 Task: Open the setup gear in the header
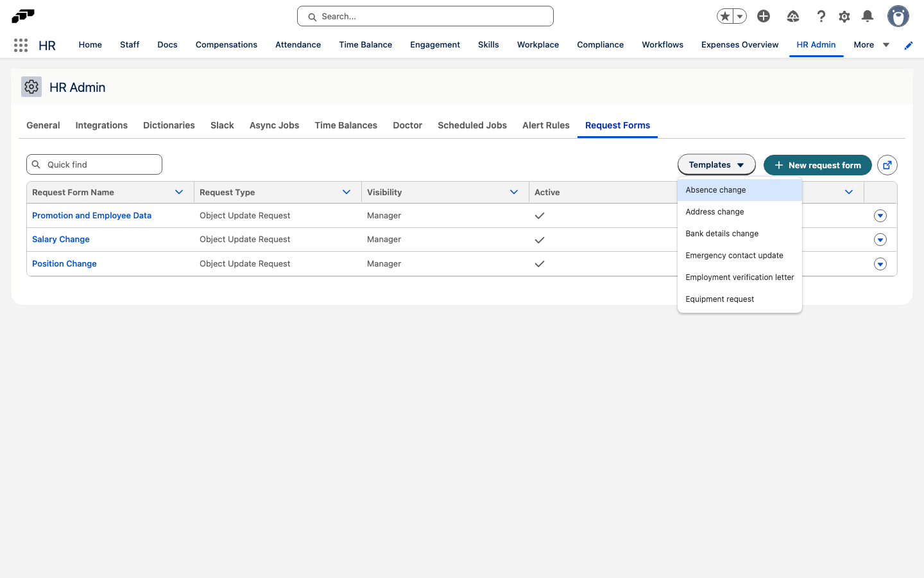pos(844,16)
